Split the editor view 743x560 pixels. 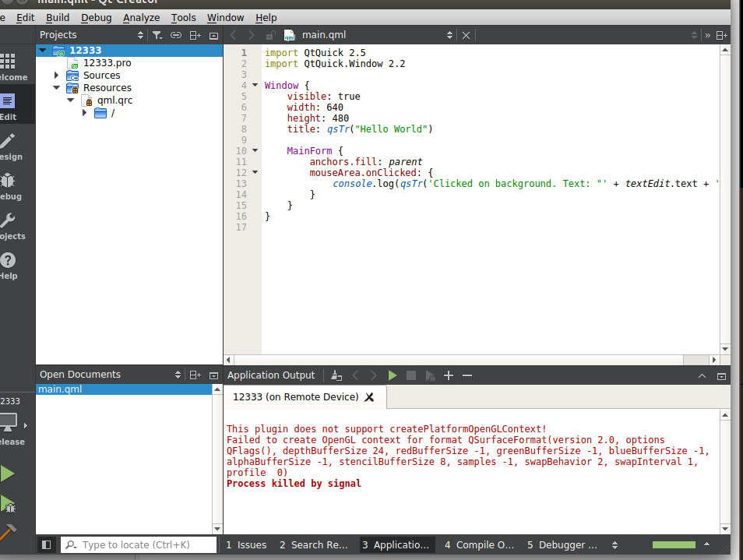point(722,36)
